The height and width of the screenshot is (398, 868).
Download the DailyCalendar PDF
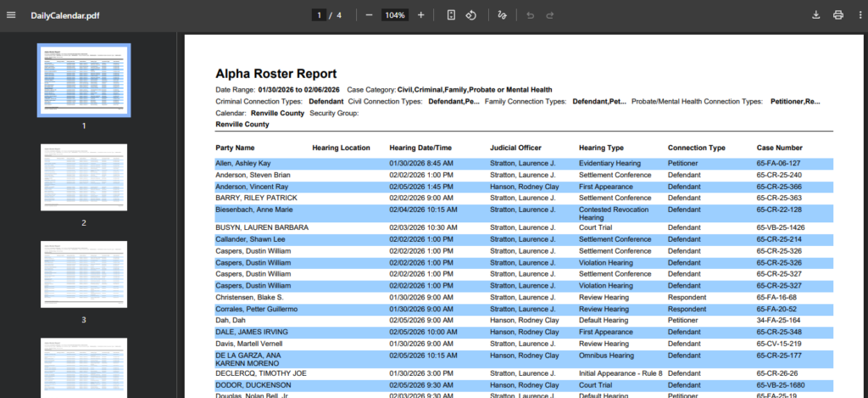click(816, 15)
